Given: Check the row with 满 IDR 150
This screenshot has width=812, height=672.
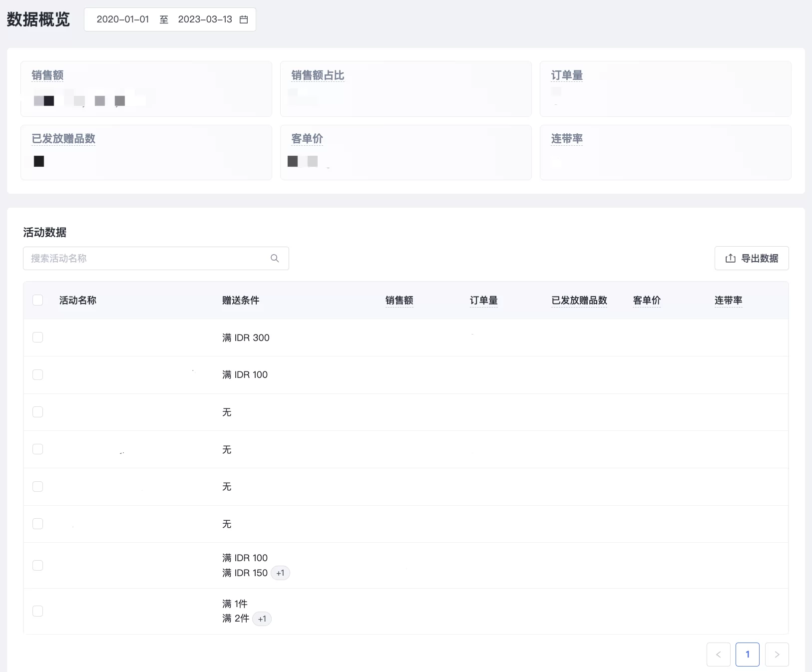Looking at the screenshot, I should [x=37, y=565].
